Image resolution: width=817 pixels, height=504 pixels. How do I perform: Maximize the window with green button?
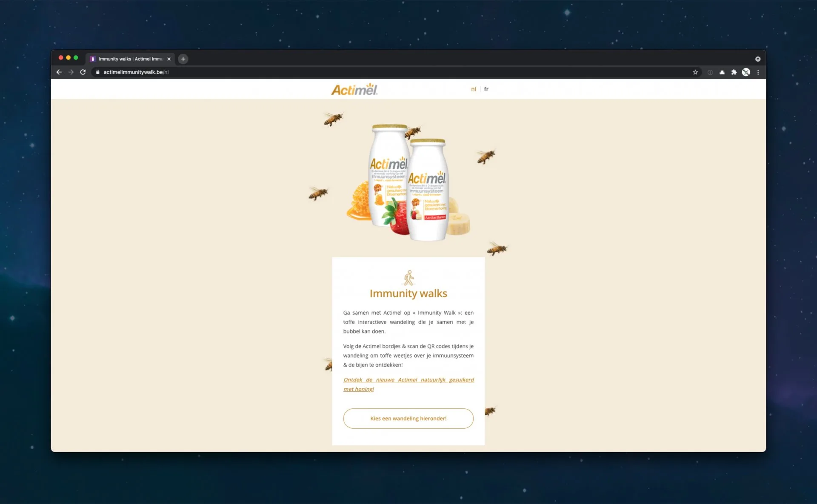(x=76, y=58)
